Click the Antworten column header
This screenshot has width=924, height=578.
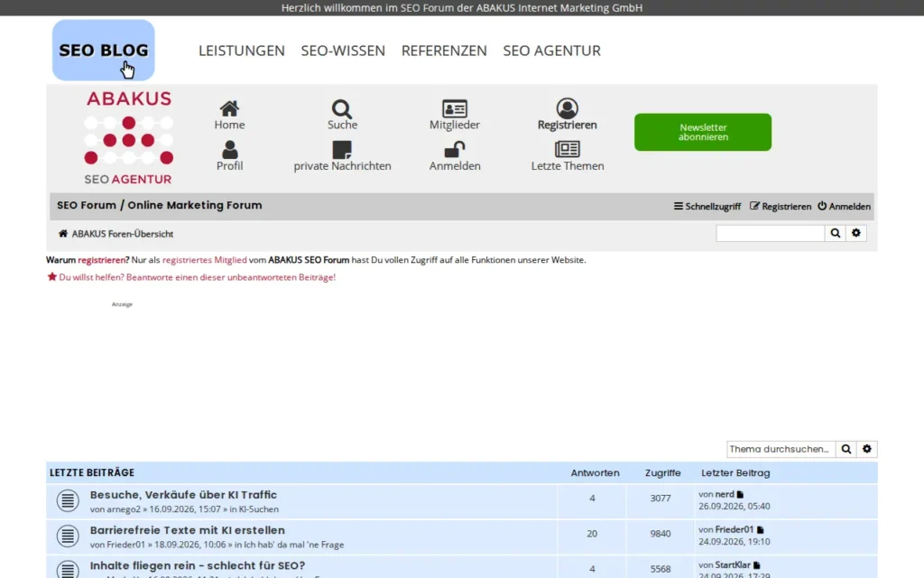(595, 472)
